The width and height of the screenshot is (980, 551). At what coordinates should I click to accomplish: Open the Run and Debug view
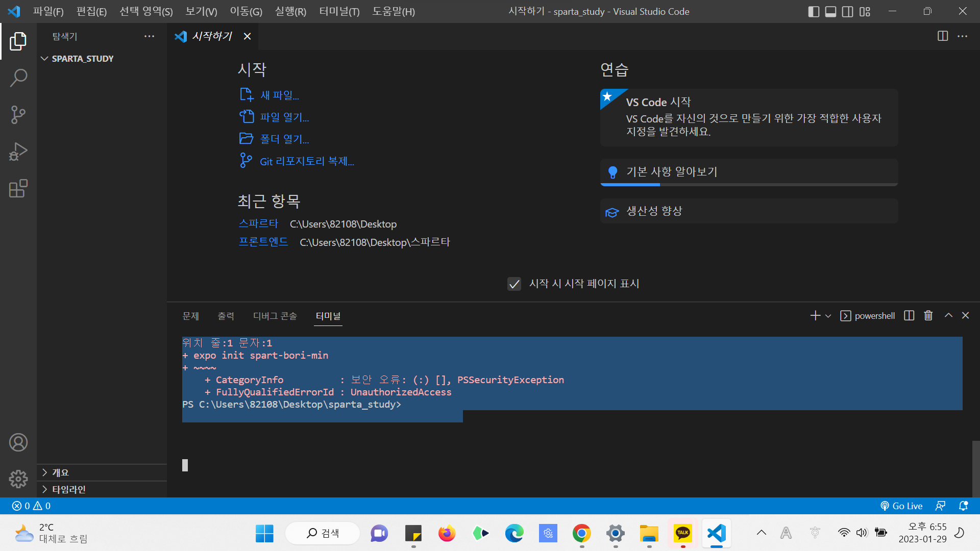click(x=18, y=152)
